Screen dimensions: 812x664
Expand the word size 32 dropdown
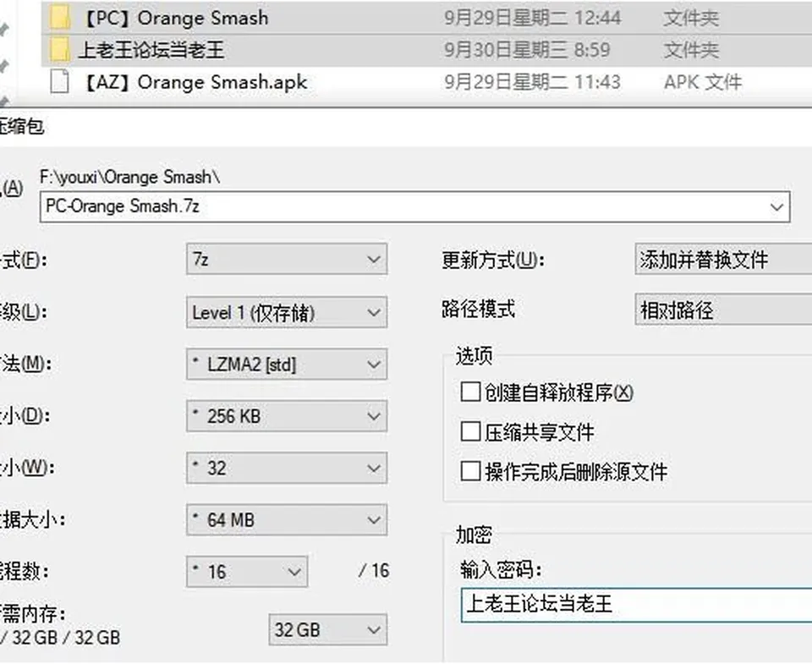pyautogui.click(x=287, y=468)
